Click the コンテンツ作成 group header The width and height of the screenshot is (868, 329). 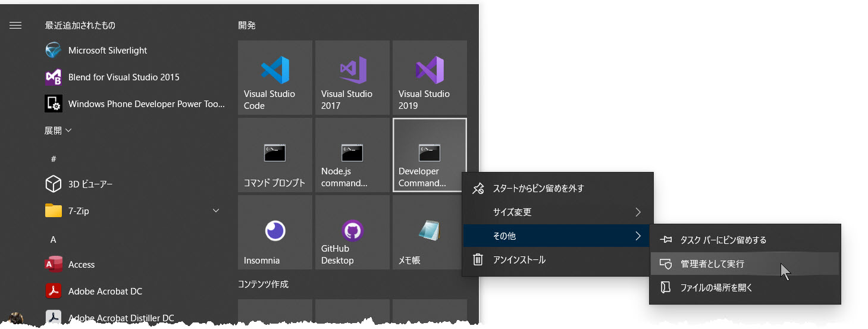(x=263, y=284)
